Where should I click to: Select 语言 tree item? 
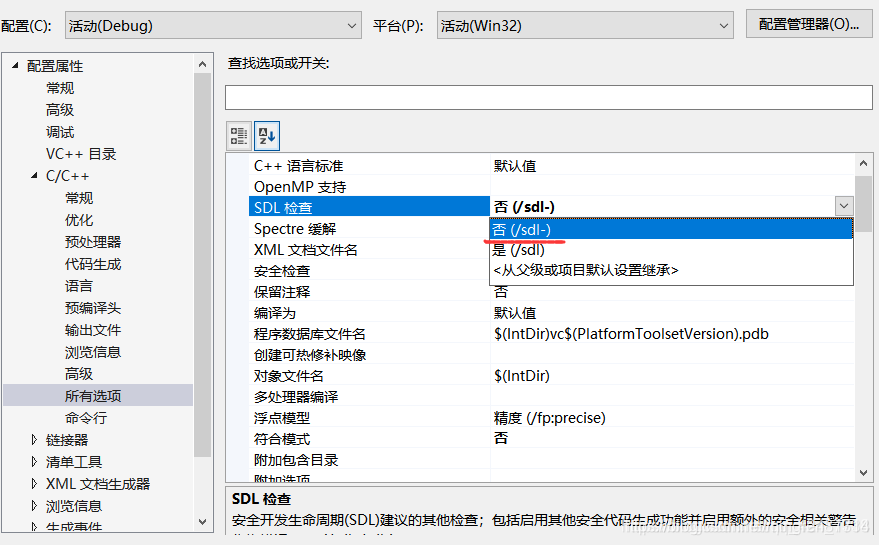79,285
